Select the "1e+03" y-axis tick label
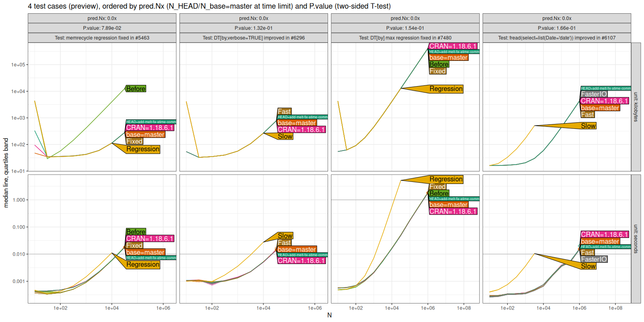This screenshot has width=644, height=322. [x=18, y=118]
